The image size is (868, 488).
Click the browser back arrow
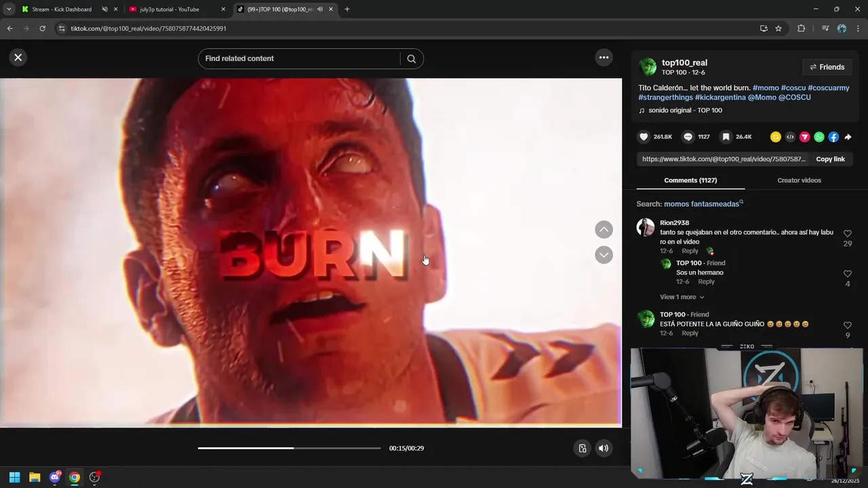pos(9,28)
